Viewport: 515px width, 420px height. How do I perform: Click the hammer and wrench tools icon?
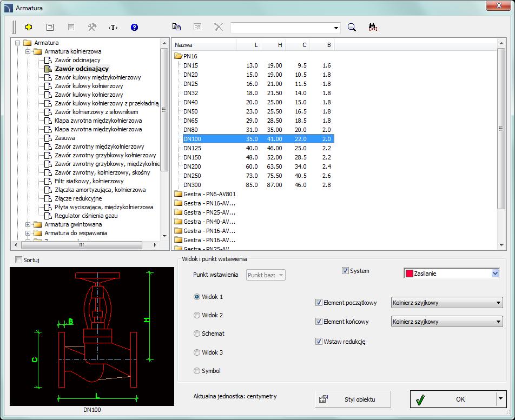tap(92, 27)
